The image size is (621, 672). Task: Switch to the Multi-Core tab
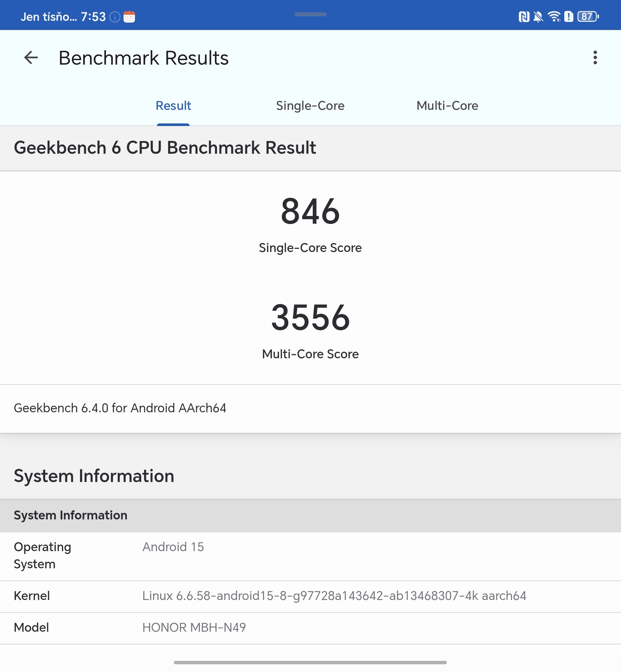[x=447, y=106]
